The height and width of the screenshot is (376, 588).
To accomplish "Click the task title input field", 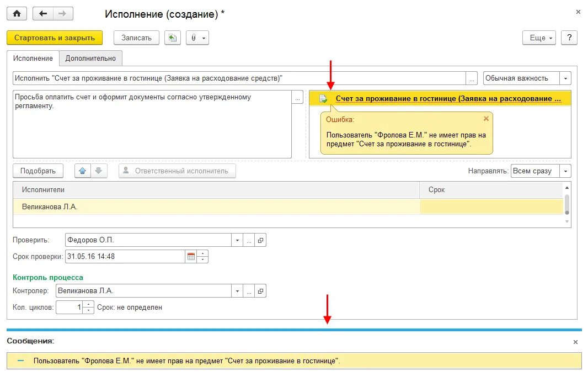I will click(239, 78).
